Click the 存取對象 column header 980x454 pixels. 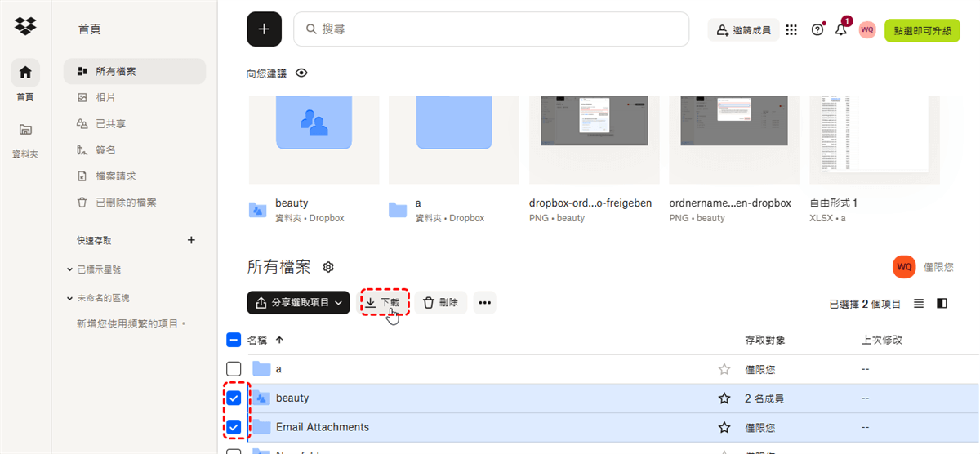pyautogui.click(x=765, y=340)
